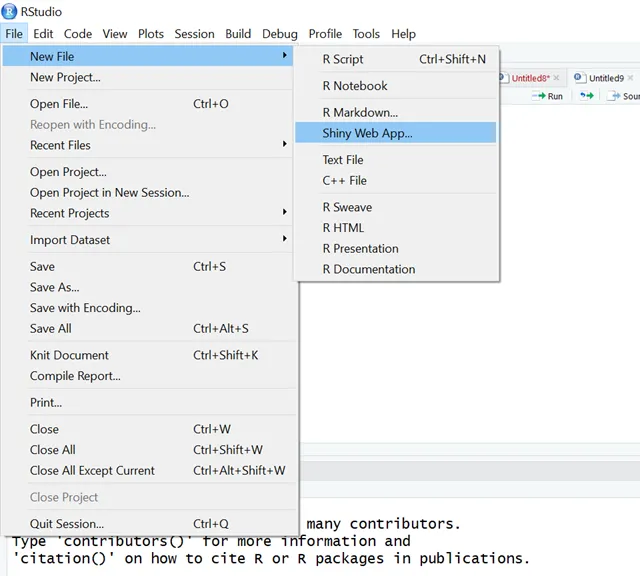640x576 pixels.
Task: Create a new C++ File
Action: pos(396,180)
